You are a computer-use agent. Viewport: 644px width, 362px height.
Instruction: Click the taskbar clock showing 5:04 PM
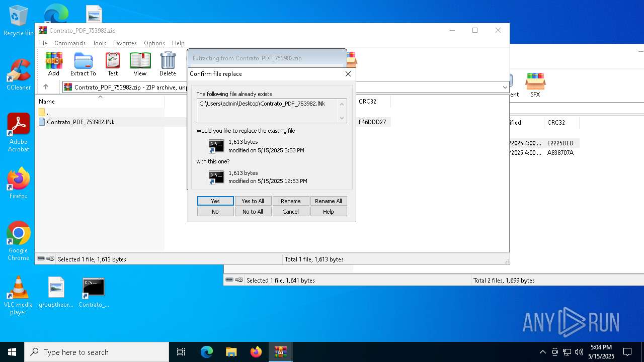click(x=601, y=352)
